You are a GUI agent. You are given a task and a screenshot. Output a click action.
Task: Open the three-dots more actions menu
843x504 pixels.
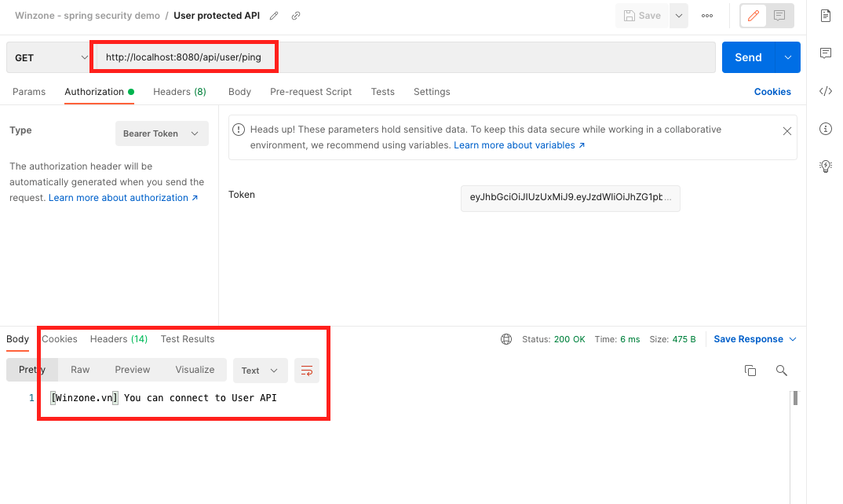(x=707, y=16)
